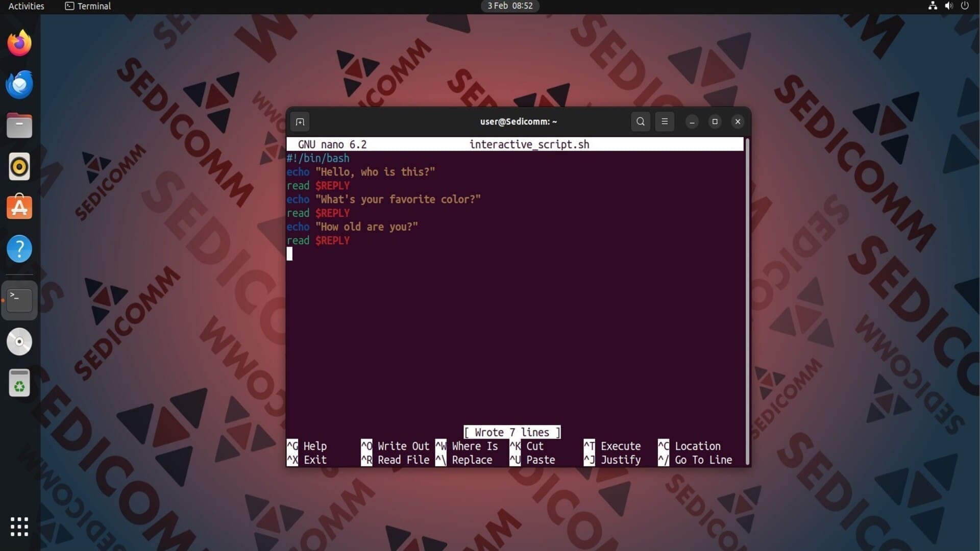Place cursor on "How old are you?" line

pyautogui.click(x=366, y=227)
